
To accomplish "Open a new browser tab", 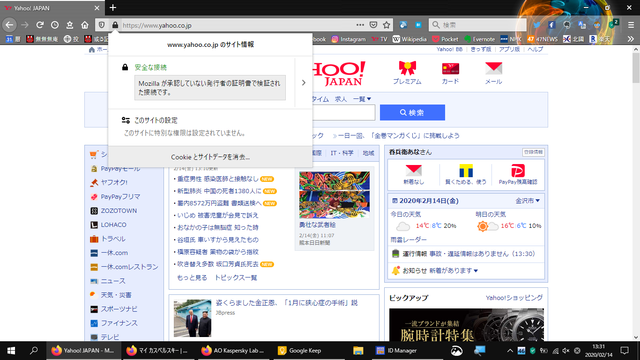I will [113, 8].
